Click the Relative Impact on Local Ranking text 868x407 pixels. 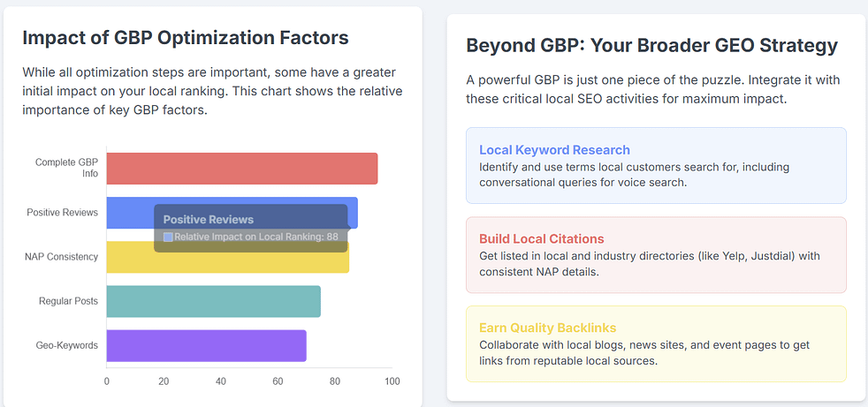255,237
